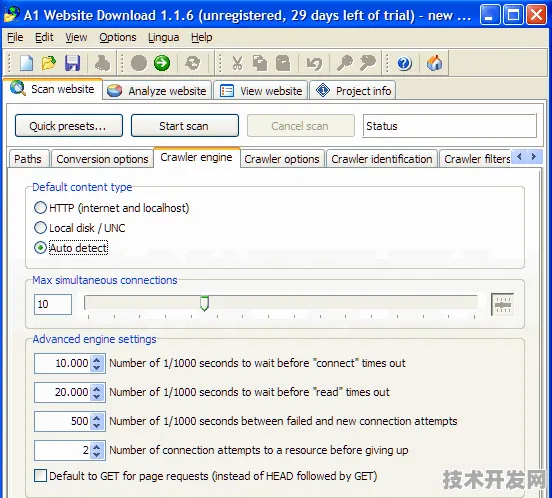Click the second search pin icon
The image size is (552, 498).
point(368,63)
